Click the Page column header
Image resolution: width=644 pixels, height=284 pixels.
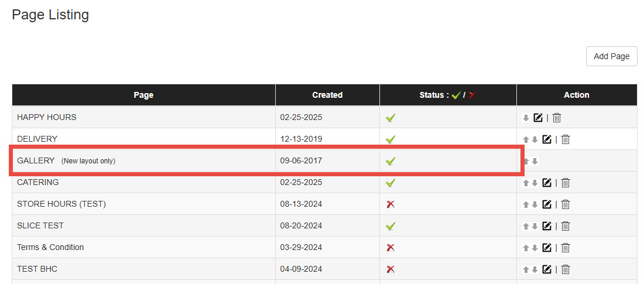click(x=143, y=95)
